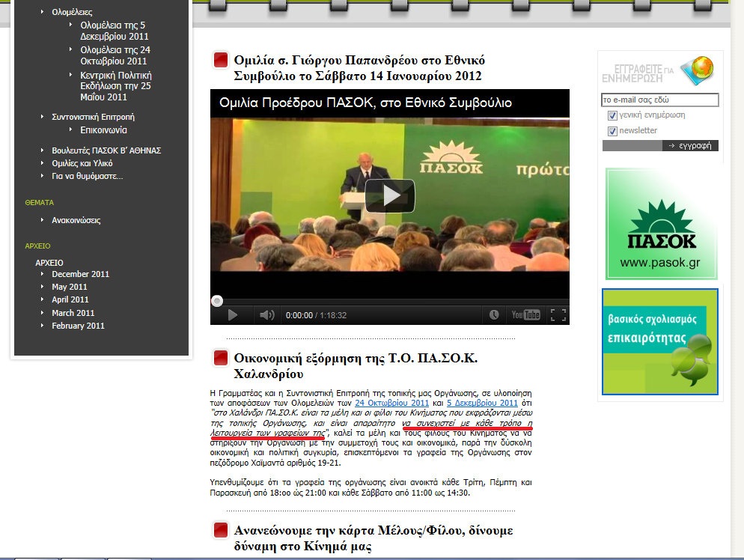The height and width of the screenshot is (560, 744).
Task: Enter fullscreen mode on the video player
Action: click(558, 315)
